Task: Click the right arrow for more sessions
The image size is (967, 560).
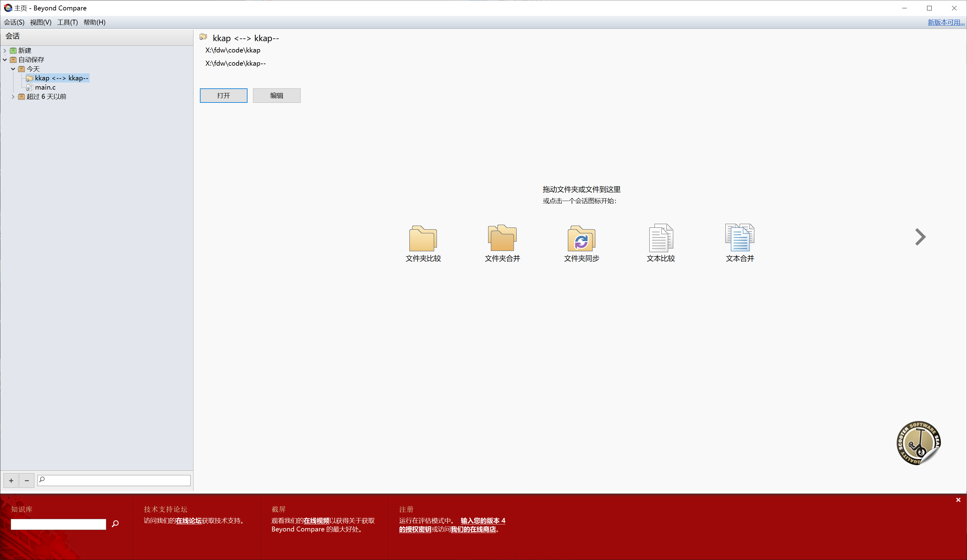Action: [920, 237]
